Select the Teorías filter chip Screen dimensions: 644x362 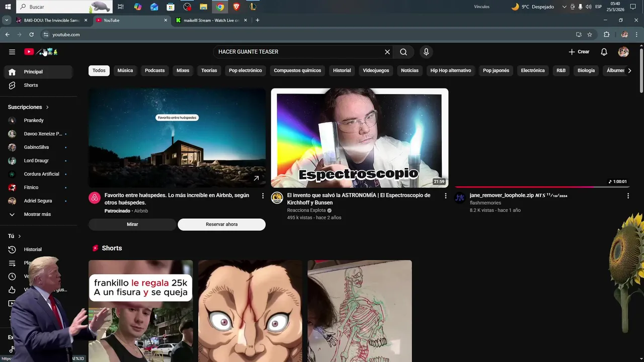click(209, 70)
